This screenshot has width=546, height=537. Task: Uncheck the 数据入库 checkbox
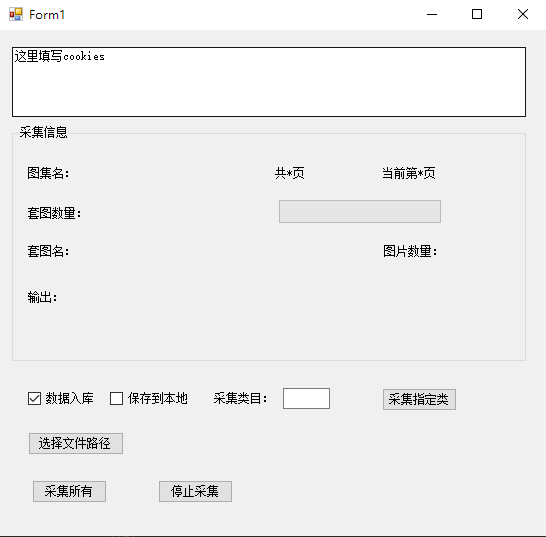pyautogui.click(x=34, y=399)
